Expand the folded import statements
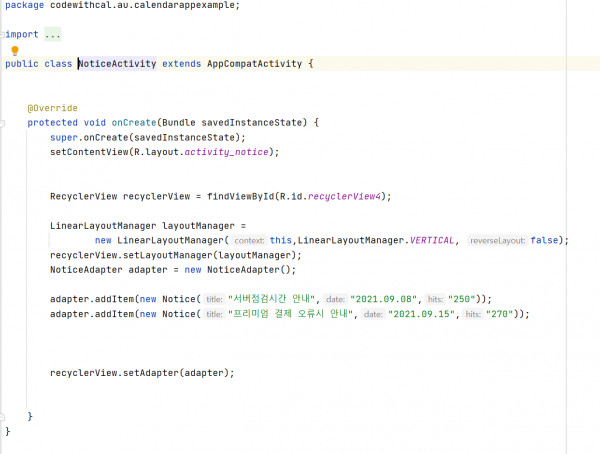Screen dimensions: 600x454 (x=52, y=34)
